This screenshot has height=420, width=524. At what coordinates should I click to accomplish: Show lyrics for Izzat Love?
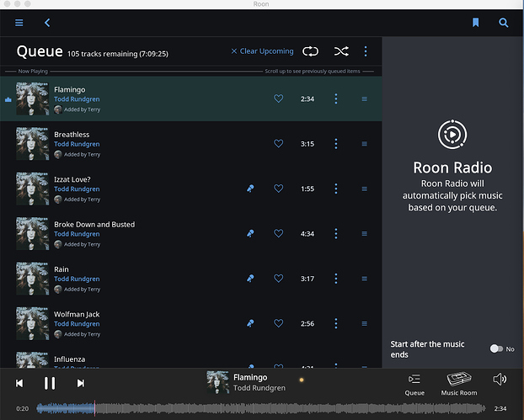[x=250, y=189]
